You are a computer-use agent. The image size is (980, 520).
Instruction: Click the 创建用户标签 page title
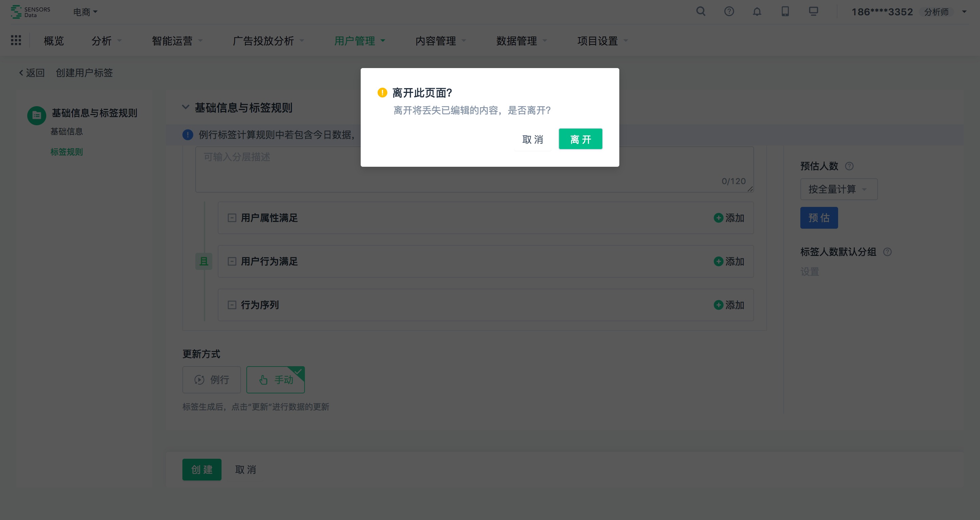point(84,72)
